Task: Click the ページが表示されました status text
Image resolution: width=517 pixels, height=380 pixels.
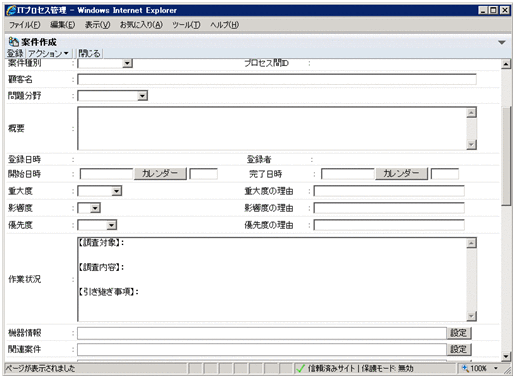Action: coord(40,368)
